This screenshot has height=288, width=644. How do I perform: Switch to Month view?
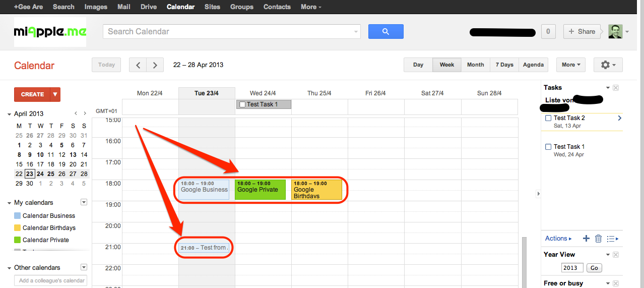(475, 65)
